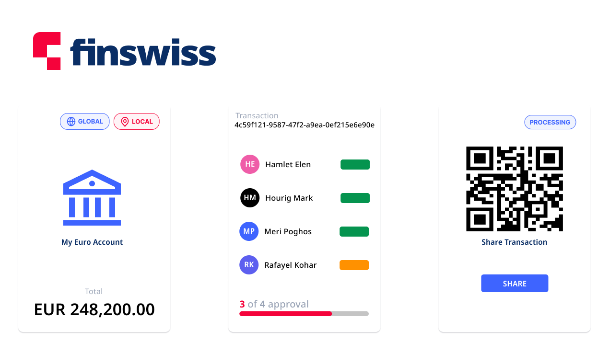Open My Euro Account label
Screen dimensions: 609x364
click(x=92, y=242)
